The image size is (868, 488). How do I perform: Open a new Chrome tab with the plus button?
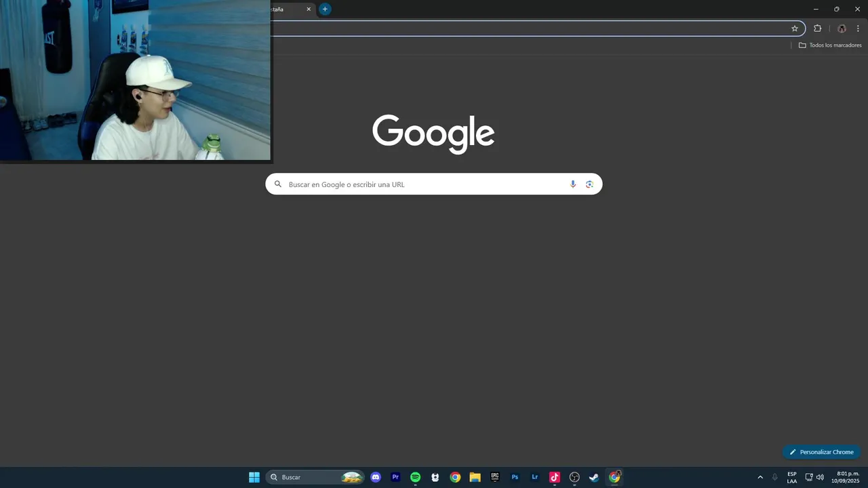coord(325,9)
